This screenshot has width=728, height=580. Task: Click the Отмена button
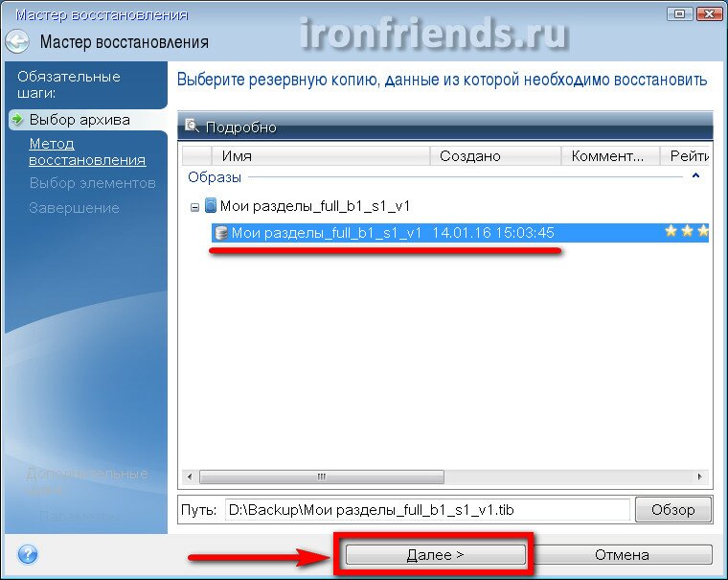coord(622,554)
